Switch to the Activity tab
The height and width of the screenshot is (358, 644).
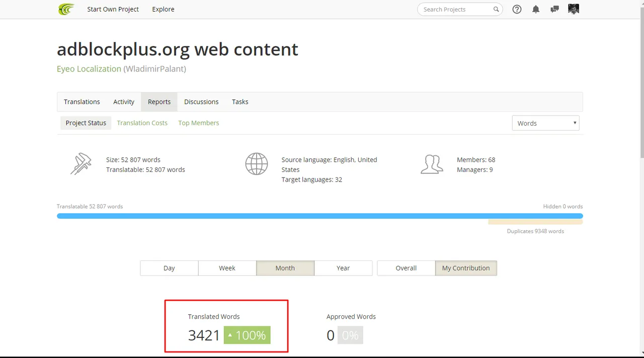click(124, 102)
